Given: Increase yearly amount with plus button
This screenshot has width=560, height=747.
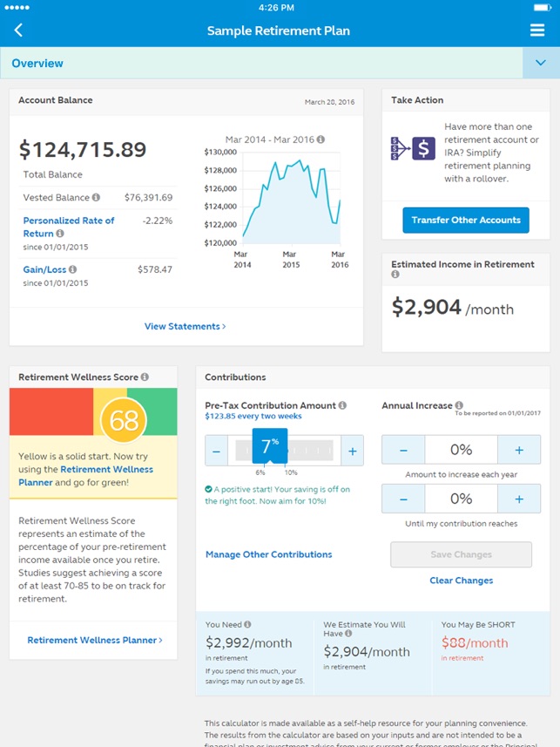Looking at the screenshot, I should [518, 450].
